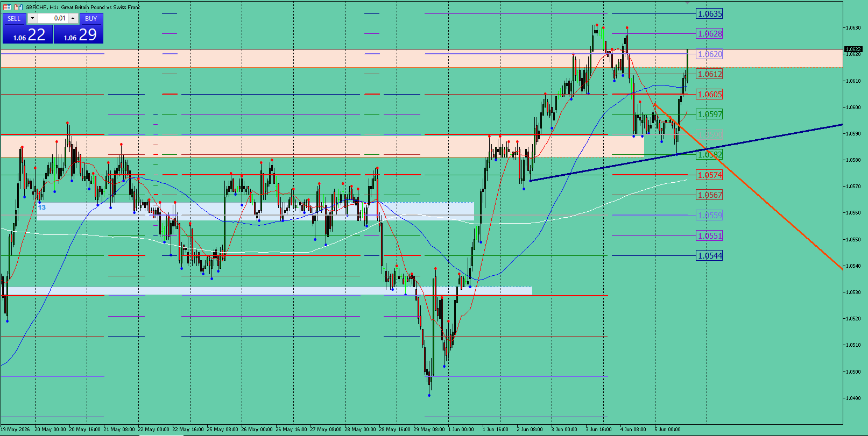Click the '13' label on the blue zone
This screenshot has height=436, width=868.
tap(42, 208)
